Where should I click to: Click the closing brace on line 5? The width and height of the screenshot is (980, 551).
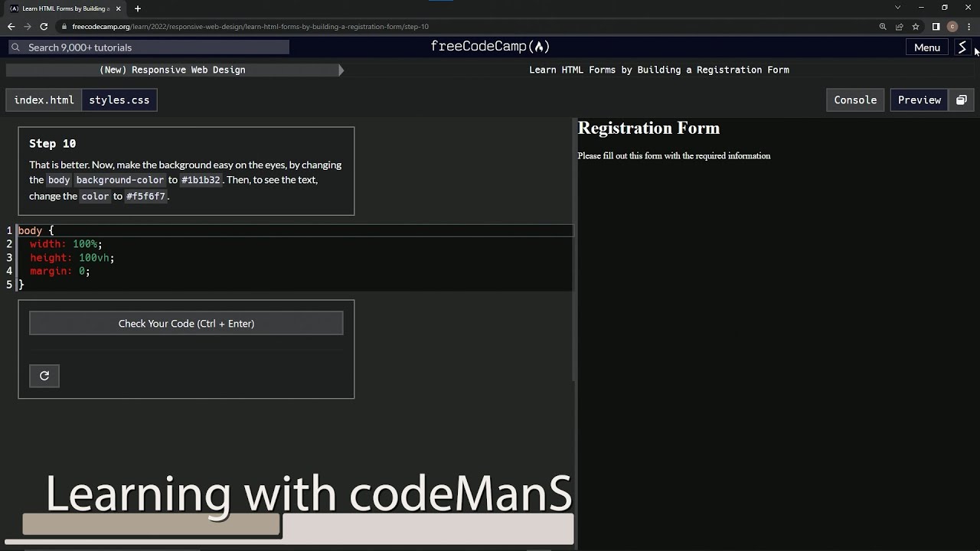(21, 285)
